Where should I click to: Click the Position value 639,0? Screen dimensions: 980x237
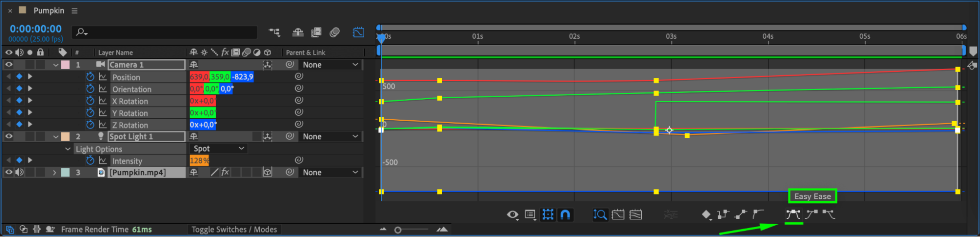[199, 77]
